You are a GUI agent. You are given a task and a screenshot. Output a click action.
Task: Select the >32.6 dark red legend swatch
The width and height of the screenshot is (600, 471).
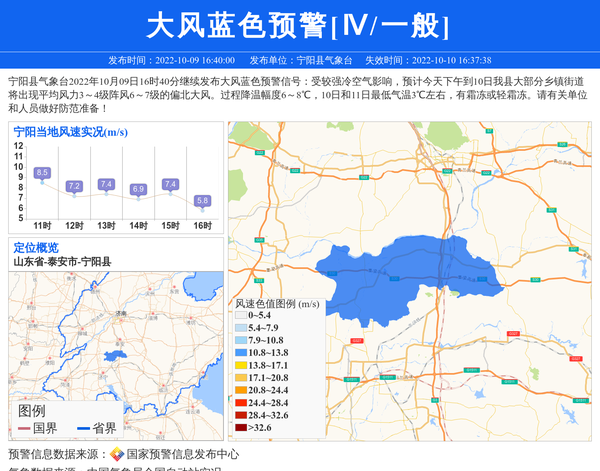click(x=240, y=428)
